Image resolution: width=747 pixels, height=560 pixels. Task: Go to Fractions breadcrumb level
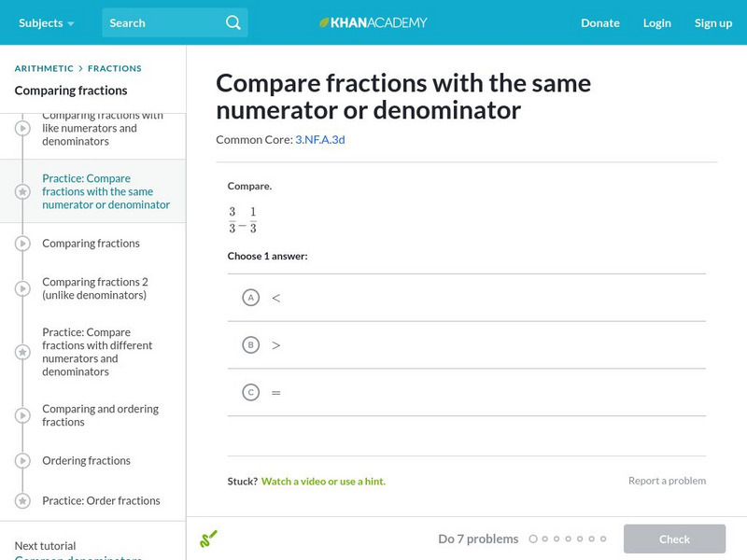click(115, 68)
